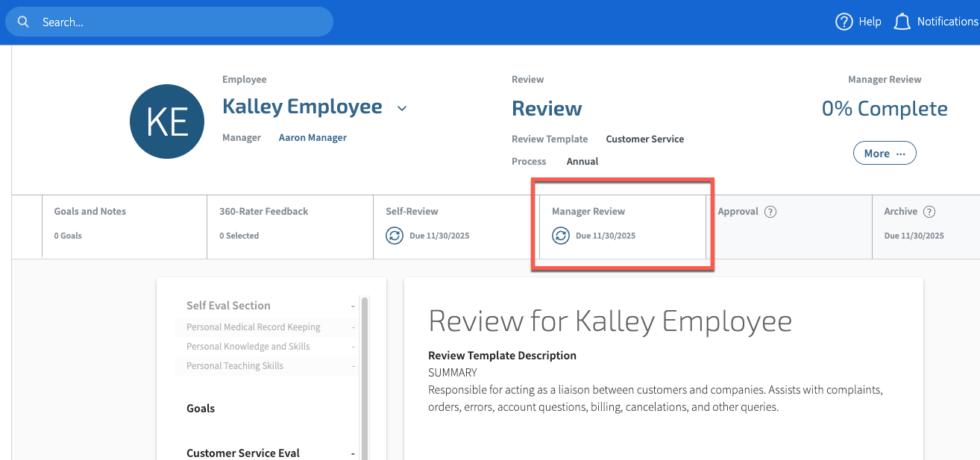980x460 pixels.
Task: Click the SUMMARY text line
Action: coord(453,373)
